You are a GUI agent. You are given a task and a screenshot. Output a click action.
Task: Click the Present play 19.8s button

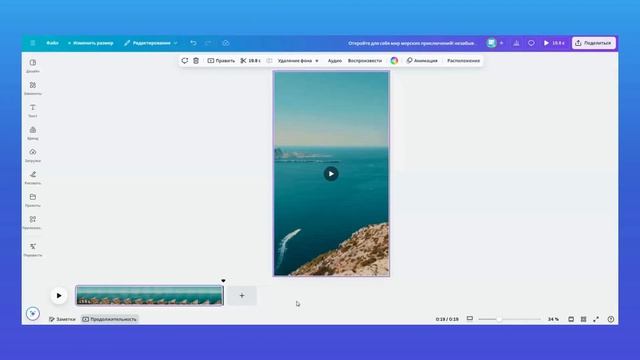coord(554,43)
